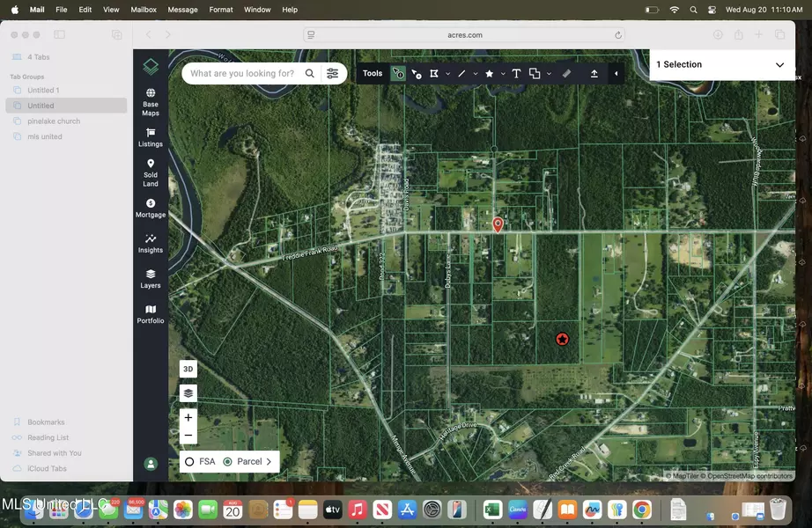
Task: Expand the 1 Selection panel
Action: tap(779, 65)
